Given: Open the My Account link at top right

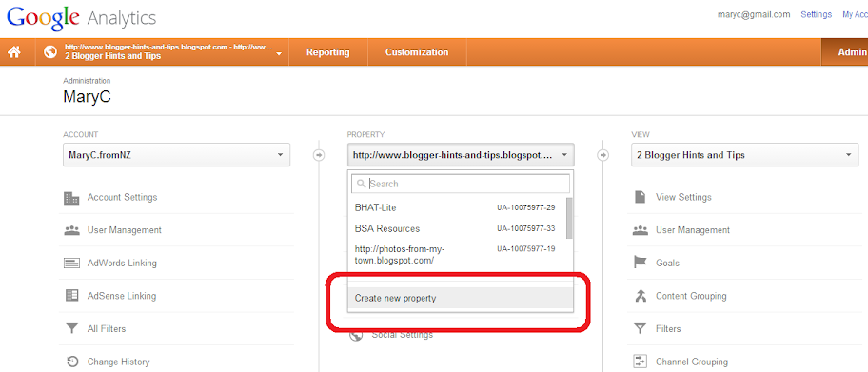Looking at the screenshot, I should click(x=855, y=14).
